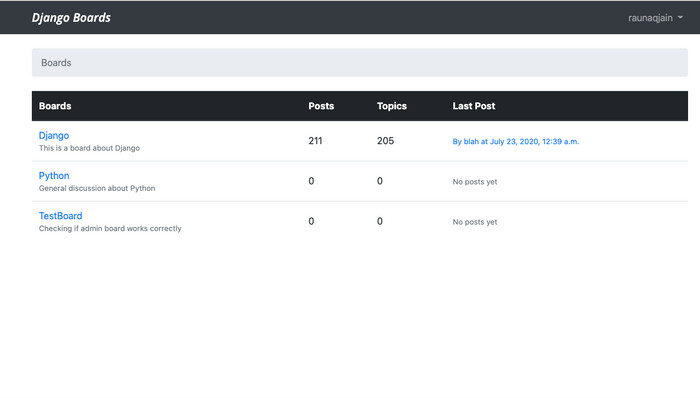Click 'This is a board about Django' description
This screenshot has width=700, height=398.
(x=89, y=148)
